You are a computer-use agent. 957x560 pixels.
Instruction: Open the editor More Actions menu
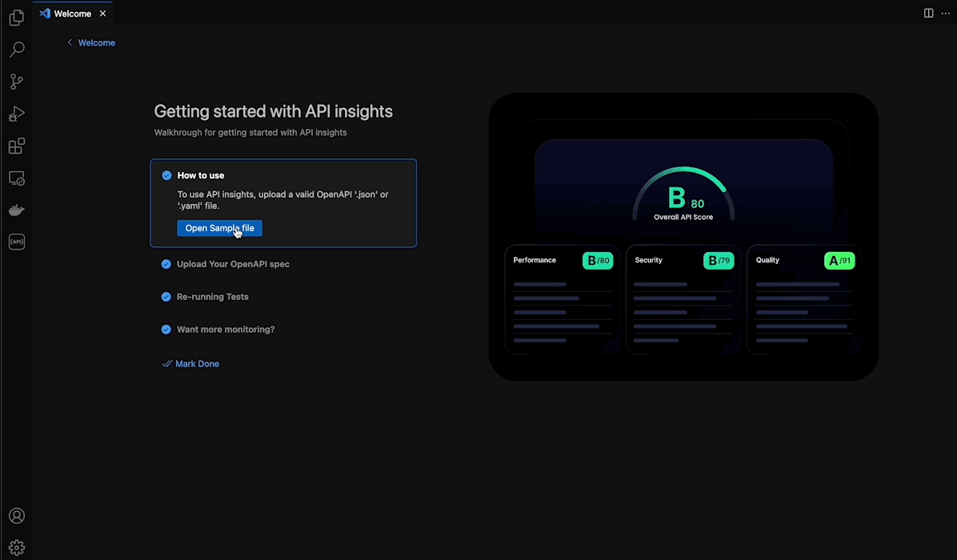[945, 13]
